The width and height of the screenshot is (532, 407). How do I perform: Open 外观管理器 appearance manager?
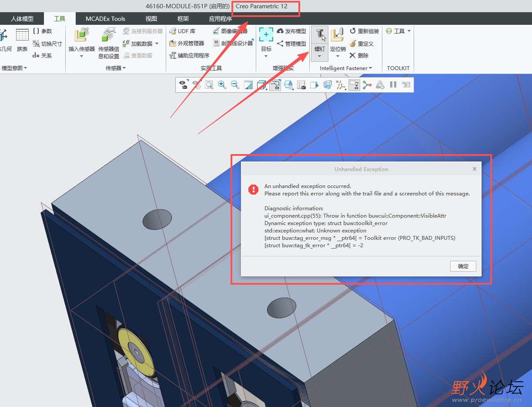click(187, 44)
